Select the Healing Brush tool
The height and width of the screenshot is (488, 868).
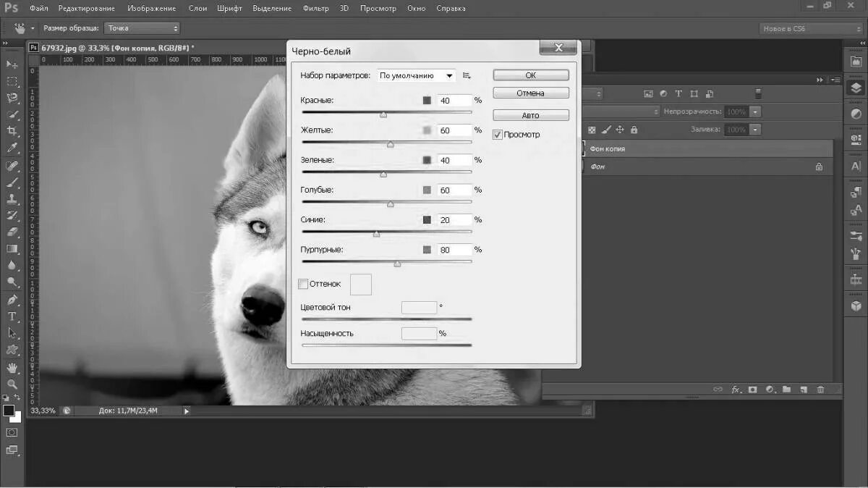[x=12, y=166]
